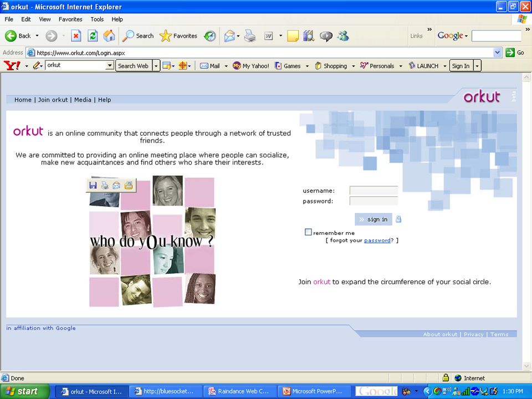Click the yellow note toolbar icon
Viewport: 532px width, 399px height.
(293, 35)
